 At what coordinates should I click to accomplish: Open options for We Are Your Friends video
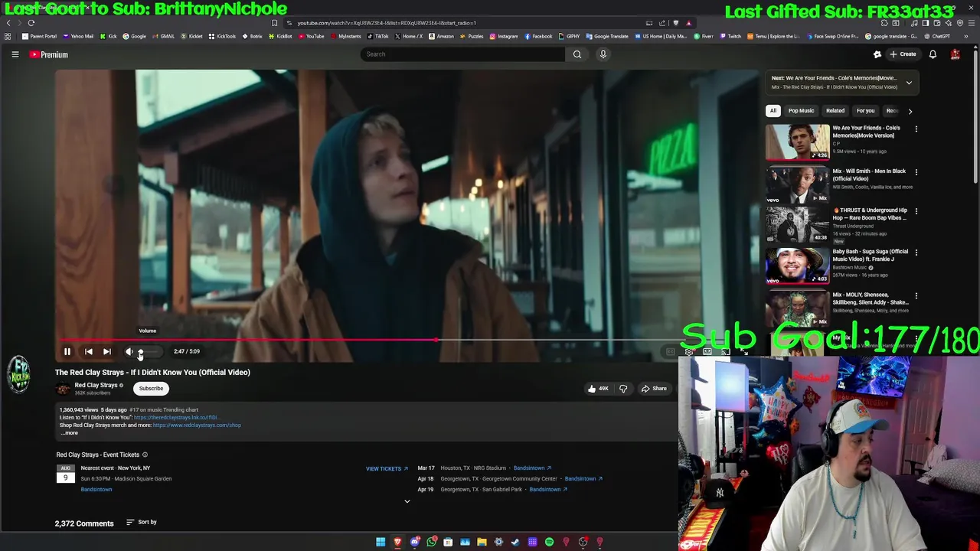916,129
